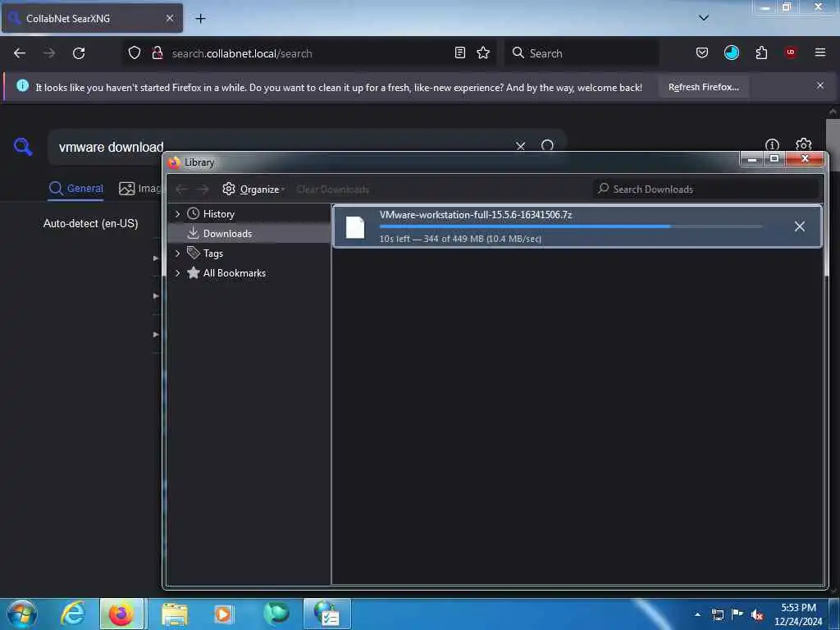Dismiss the Firefox refresh notification bar
Screen dimensions: 840x630
tap(820, 85)
